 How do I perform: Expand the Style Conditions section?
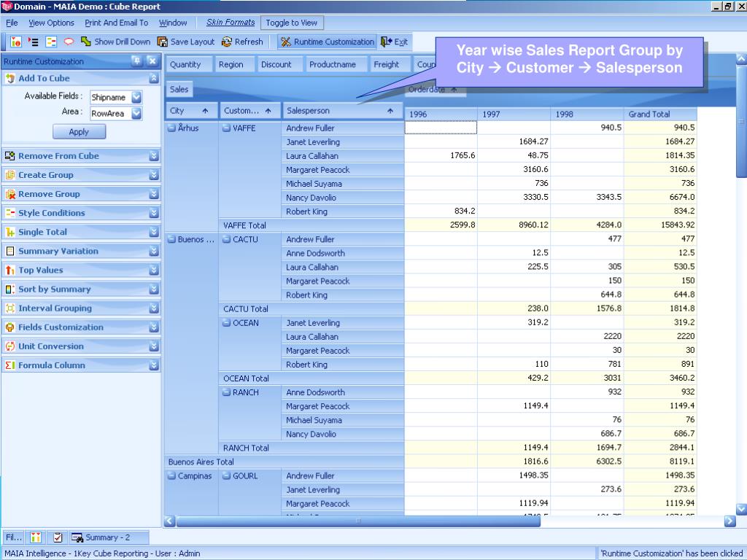tap(154, 213)
